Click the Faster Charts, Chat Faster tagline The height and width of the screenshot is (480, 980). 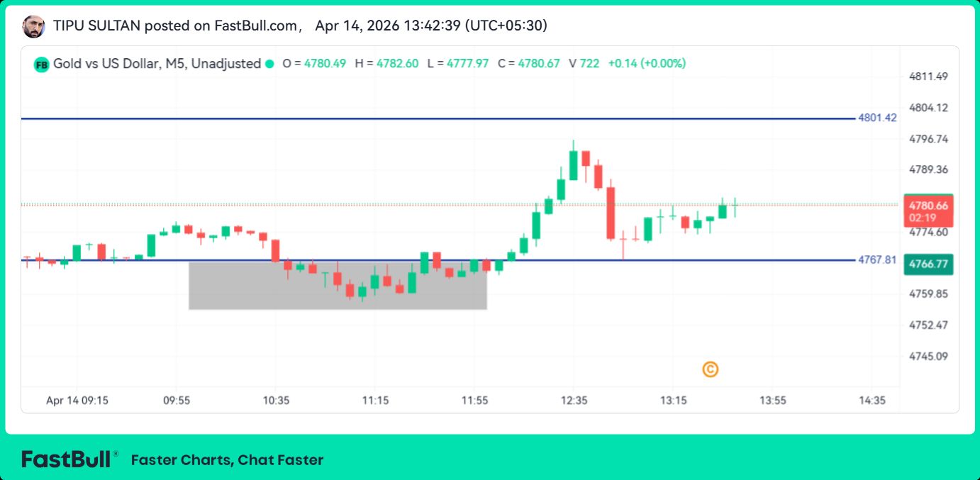click(x=227, y=460)
